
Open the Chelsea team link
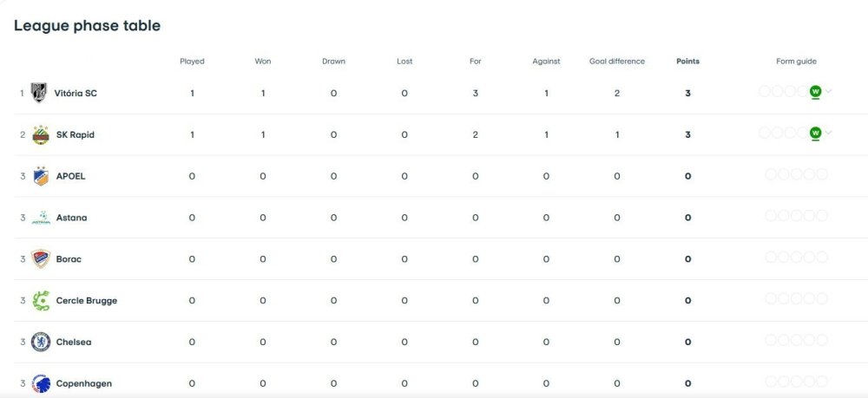click(74, 343)
